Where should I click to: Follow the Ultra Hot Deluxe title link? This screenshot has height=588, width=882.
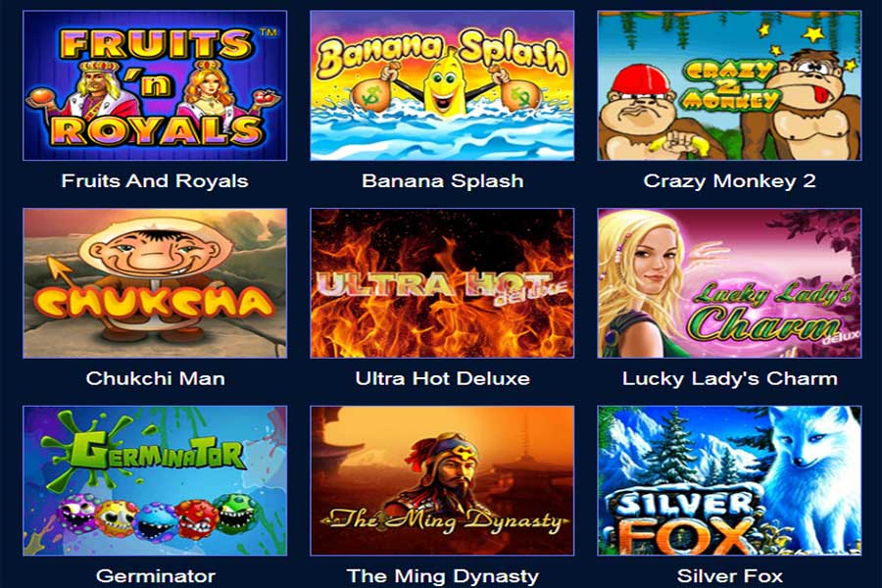pos(443,378)
